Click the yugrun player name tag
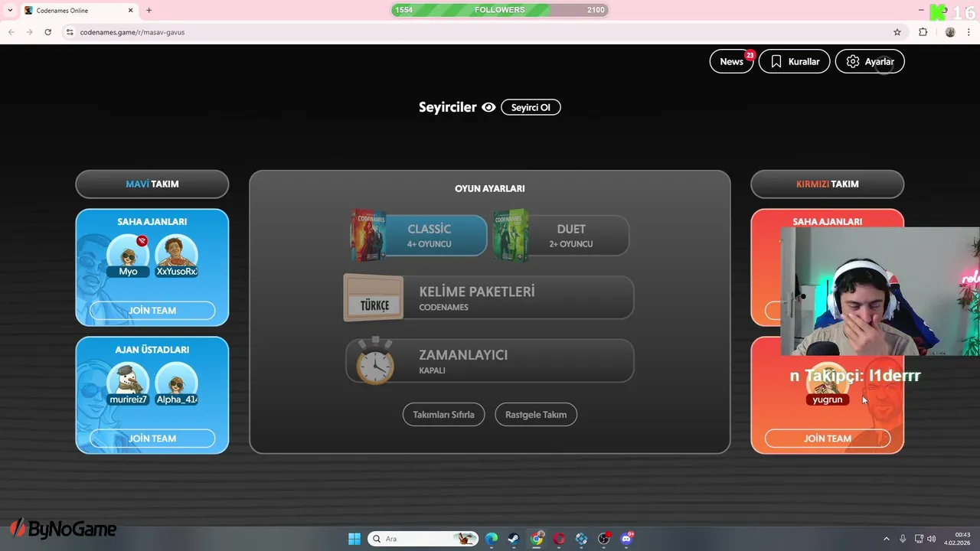Viewport: 980px width, 551px height. (x=827, y=399)
